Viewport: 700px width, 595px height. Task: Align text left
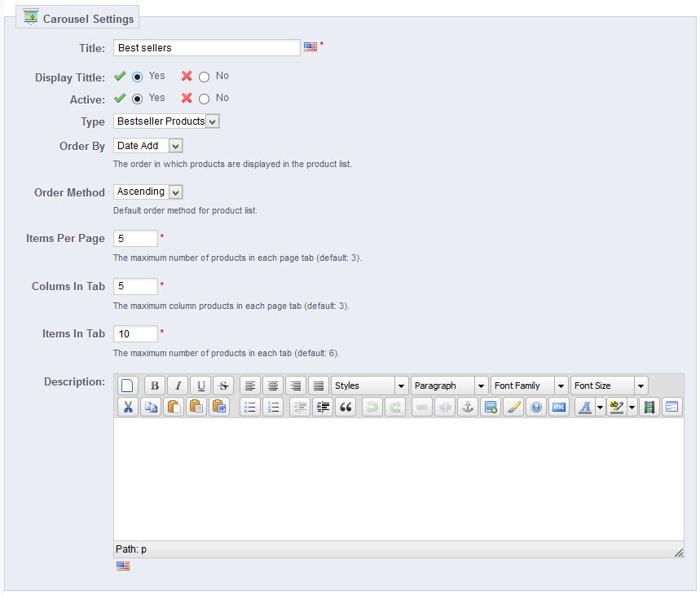(x=250, y=386)
